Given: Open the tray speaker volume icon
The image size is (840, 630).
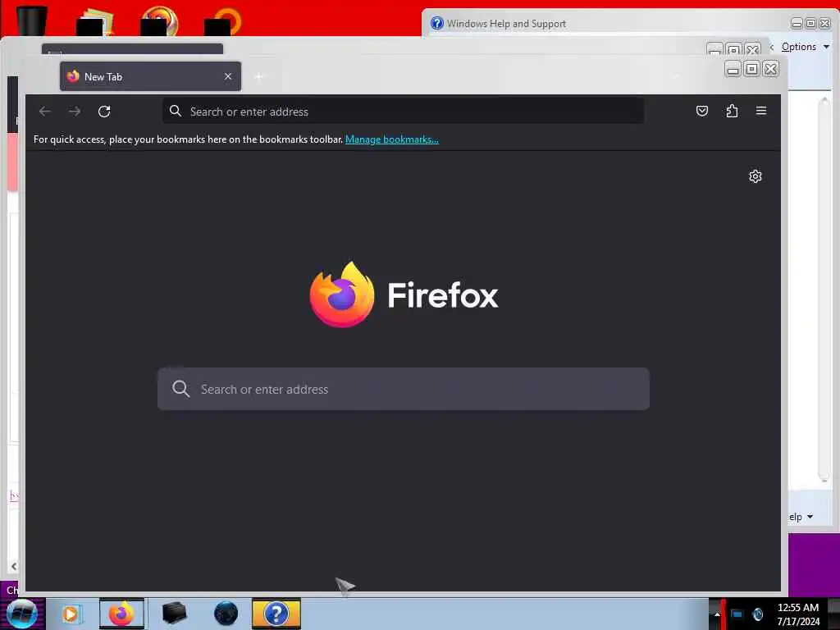Looking at the screenshot, I should [757, 614].
